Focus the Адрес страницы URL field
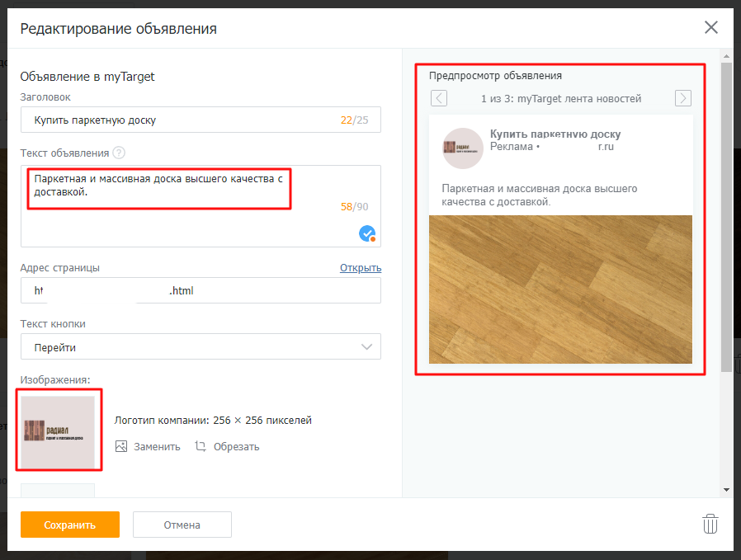741x560 pixels. [x=201, y=290]
